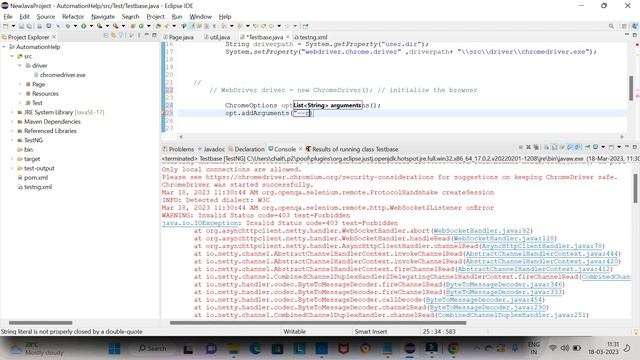
Task: Click the green Run button in toolbar
Action: (x=83, y=26)
